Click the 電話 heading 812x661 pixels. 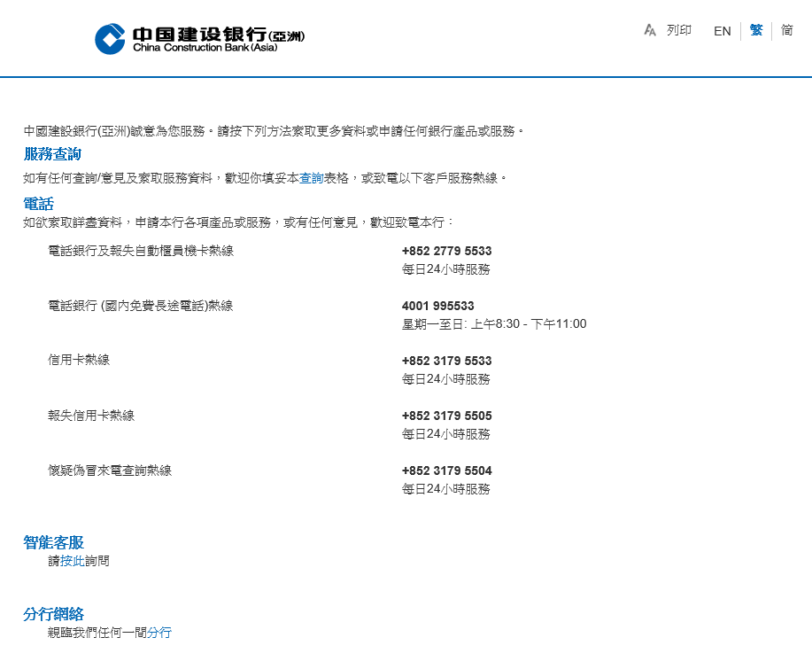click(x=38, y=204)
